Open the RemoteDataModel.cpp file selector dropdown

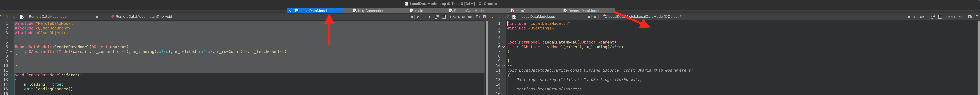[96, 17]
